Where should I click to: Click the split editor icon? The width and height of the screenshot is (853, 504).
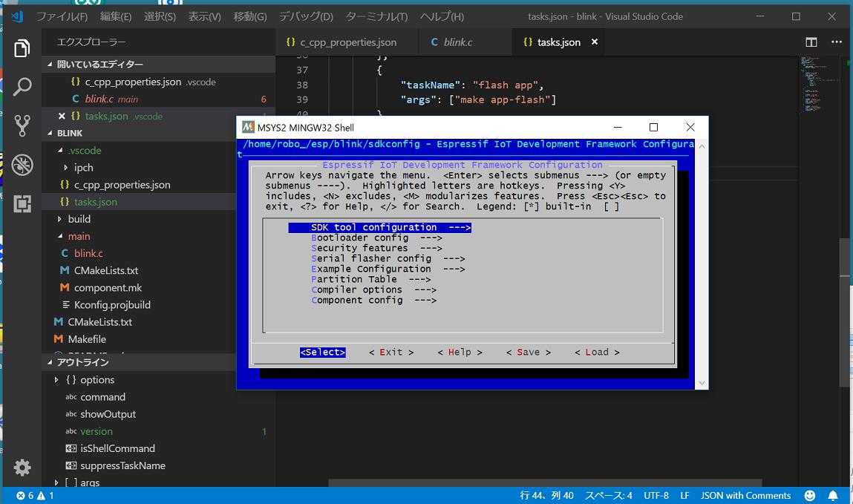click(811, 42)
